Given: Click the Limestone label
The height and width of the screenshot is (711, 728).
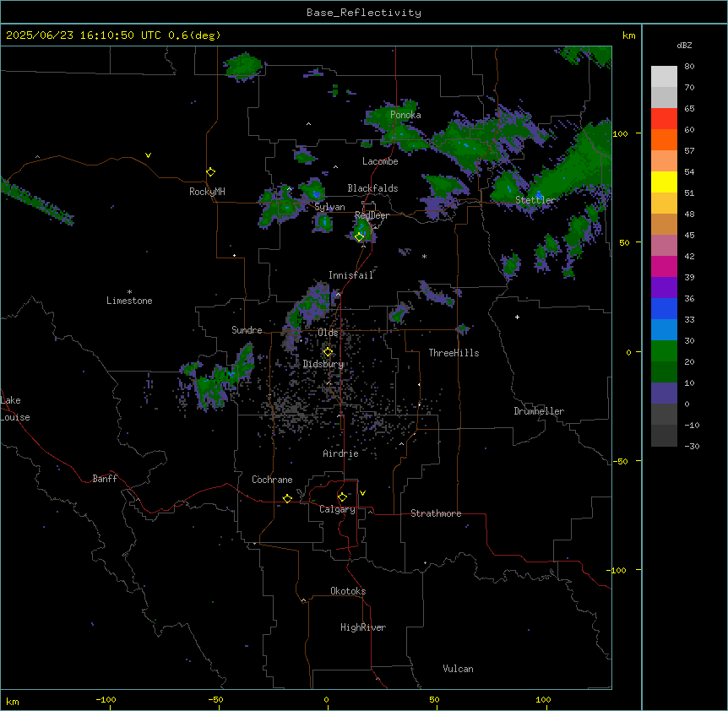Looking at the screenshot, I should click(x=129, y=301).
